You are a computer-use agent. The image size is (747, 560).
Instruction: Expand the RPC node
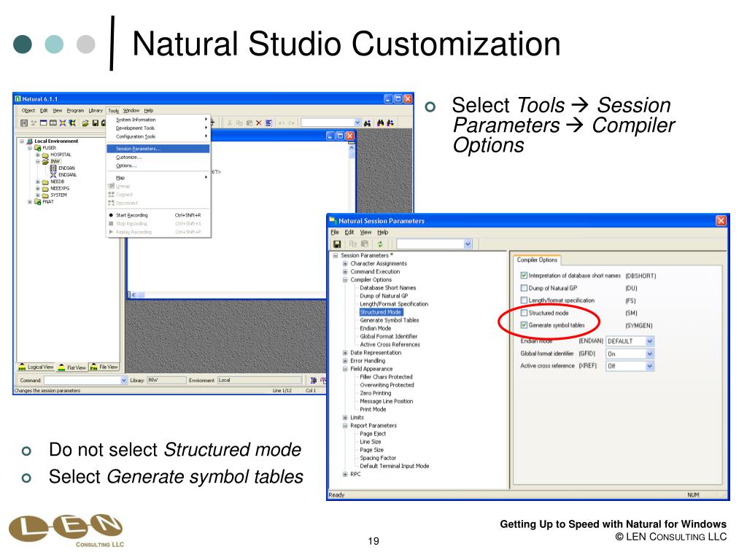click(345, 474)
